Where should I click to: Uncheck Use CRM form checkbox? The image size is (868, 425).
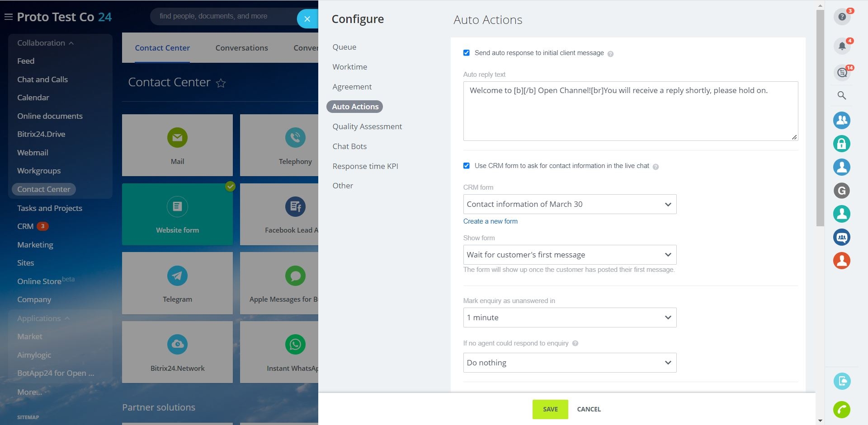click(466, 166)
